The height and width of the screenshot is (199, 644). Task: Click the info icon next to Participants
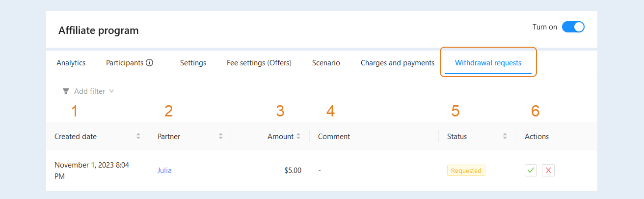[x=150, y=63]
